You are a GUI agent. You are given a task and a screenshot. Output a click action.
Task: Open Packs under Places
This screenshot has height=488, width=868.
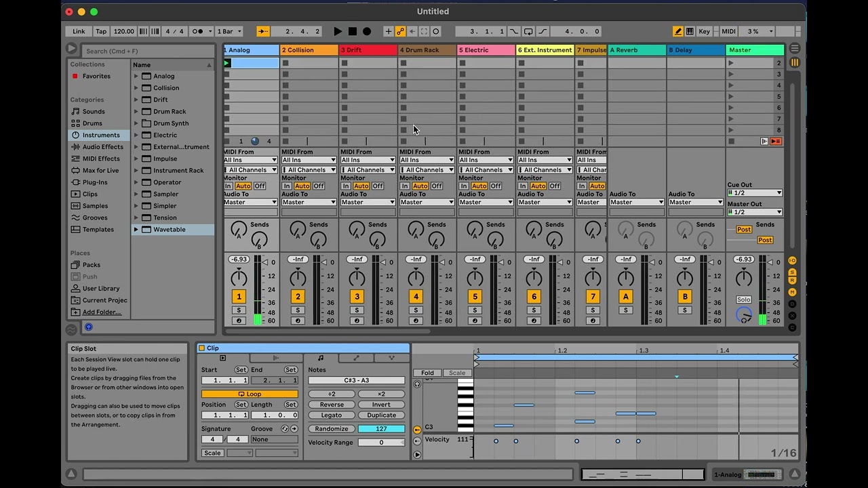pos(92,265)
